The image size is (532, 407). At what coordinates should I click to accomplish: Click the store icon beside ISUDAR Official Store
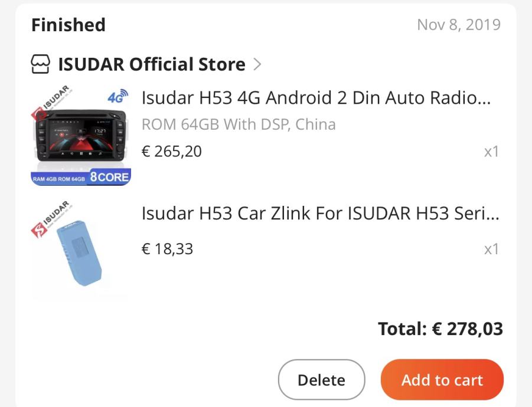click(40, 64)
